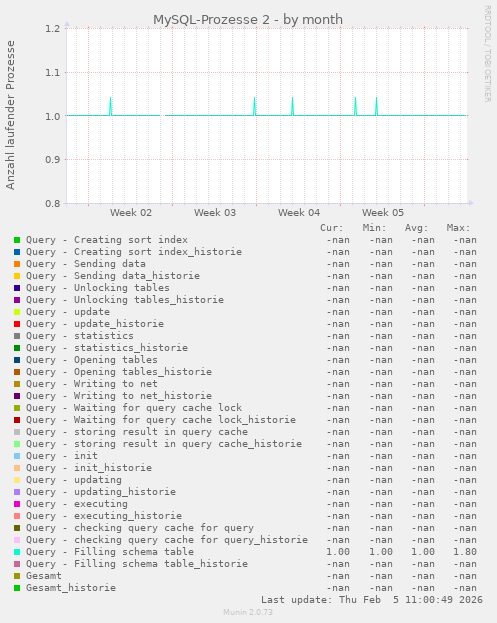Click the label Query - Filling schema table_historie
Image resolution: width=497 pixels, height=623 pixels.
pos(137,564)
